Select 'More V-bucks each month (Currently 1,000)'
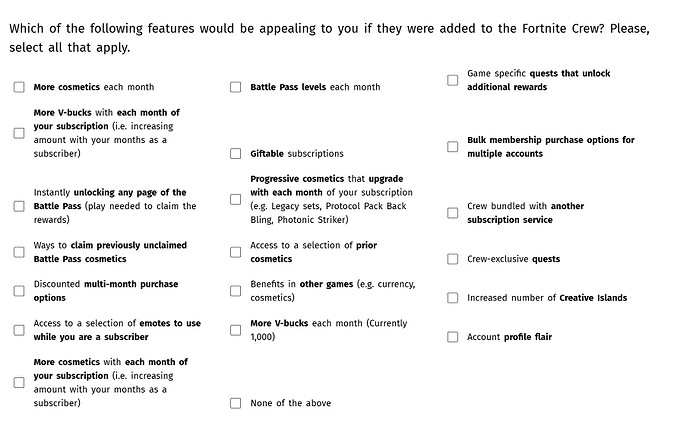This screenshot has height=426, width=680. pos(236,330)
